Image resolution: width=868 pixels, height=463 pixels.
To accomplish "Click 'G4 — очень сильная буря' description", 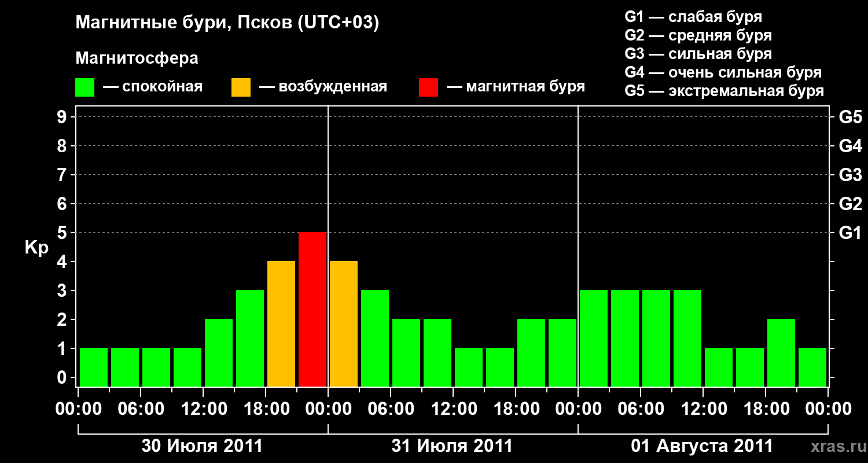I will click(723, 72).
